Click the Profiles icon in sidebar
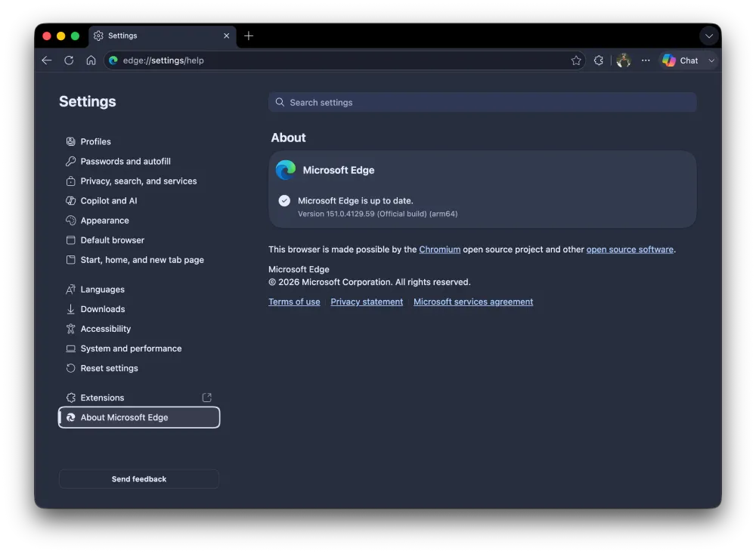Image resolution: width=756 pixels, height=554 pixels. (70, 141)
